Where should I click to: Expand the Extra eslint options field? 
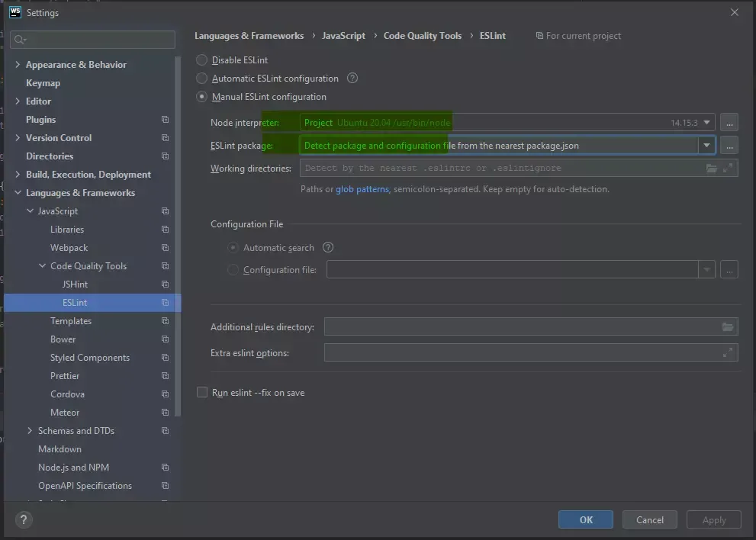728,352
